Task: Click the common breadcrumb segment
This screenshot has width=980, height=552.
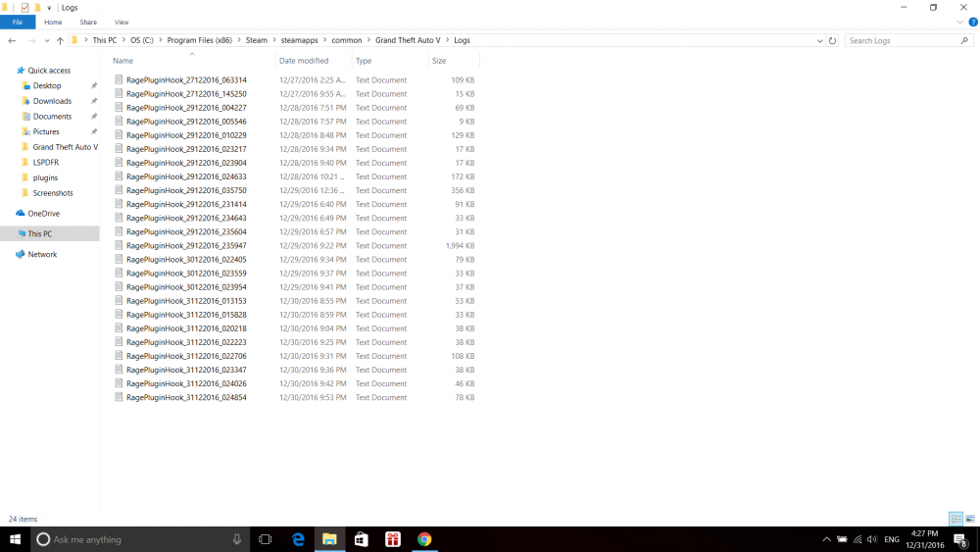Action: (x=347, y=40)
